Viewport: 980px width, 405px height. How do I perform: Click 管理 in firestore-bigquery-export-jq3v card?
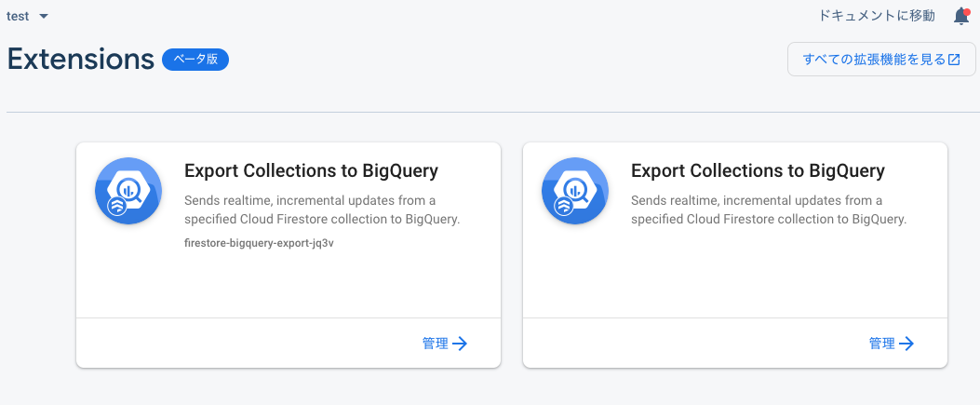click(444, 344)
